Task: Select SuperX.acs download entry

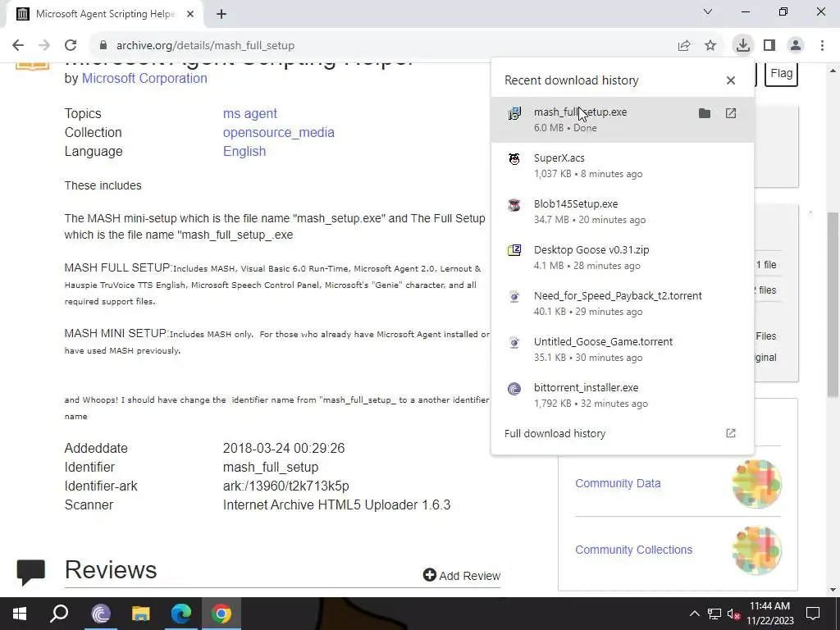Action: point(623,166)
